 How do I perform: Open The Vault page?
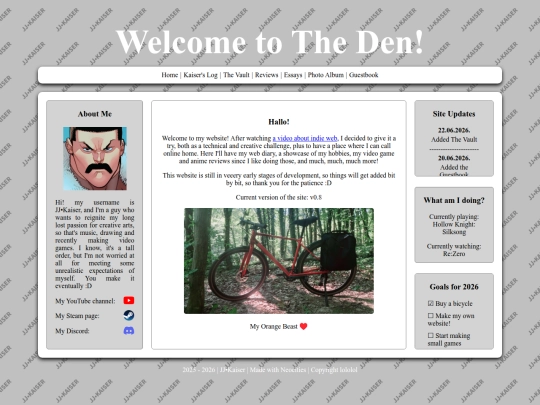pos(236,75)
